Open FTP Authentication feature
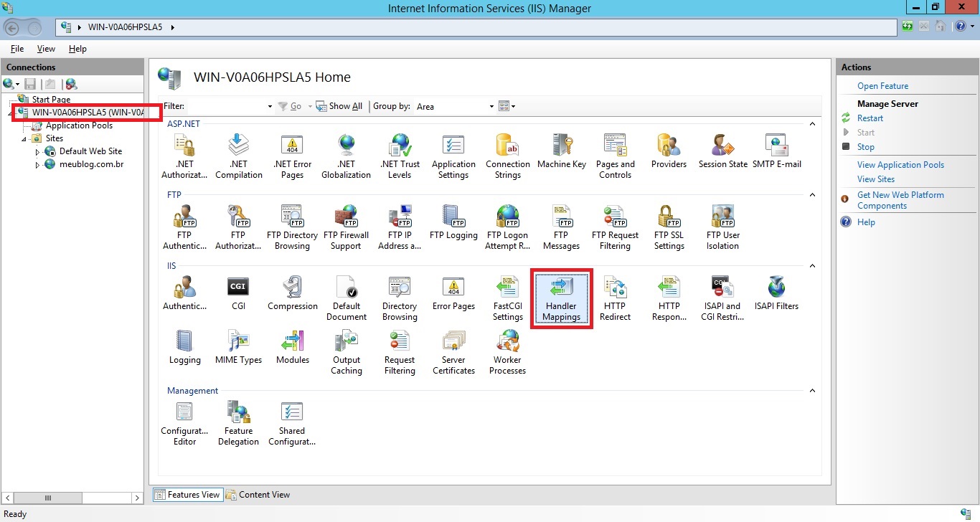The image size is (980, 522). (184, 227)
